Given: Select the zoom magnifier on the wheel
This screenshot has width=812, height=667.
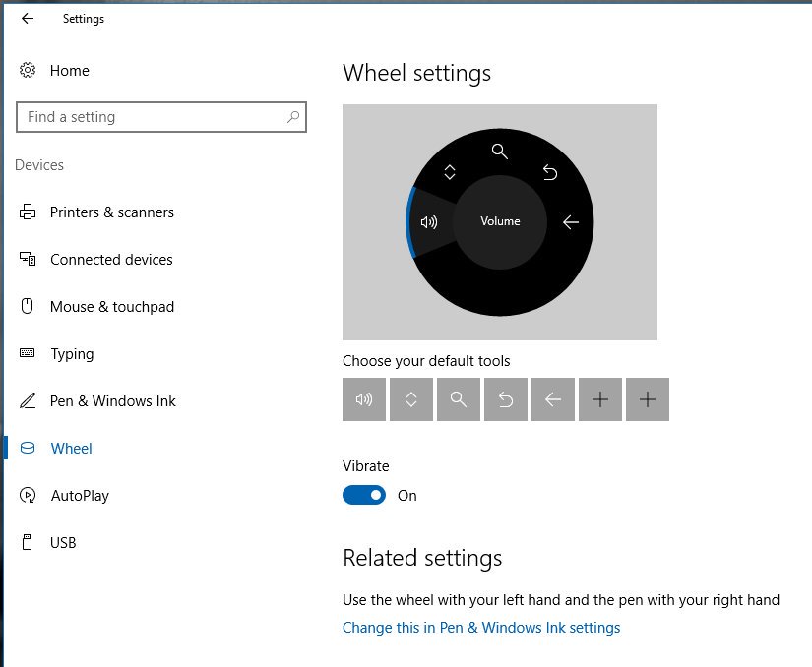Looking at the screenshot, I should coord(500,152).
